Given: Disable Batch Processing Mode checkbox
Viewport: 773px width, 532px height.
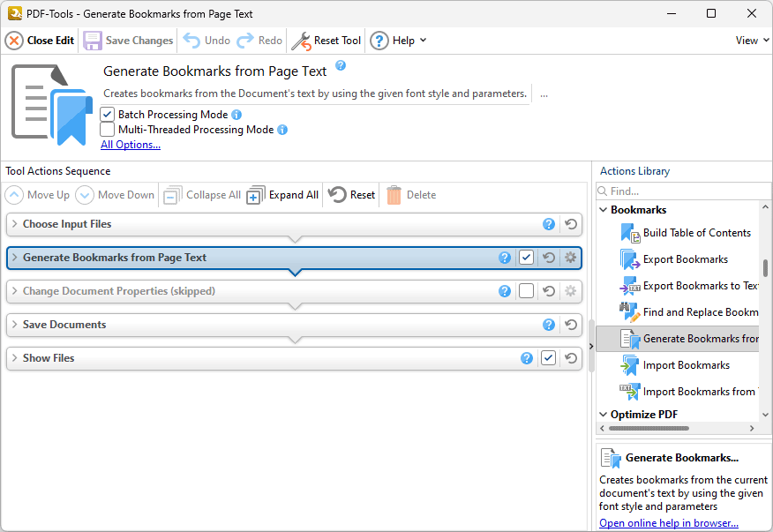Looking at the screenshot, I should click(107, 115).
